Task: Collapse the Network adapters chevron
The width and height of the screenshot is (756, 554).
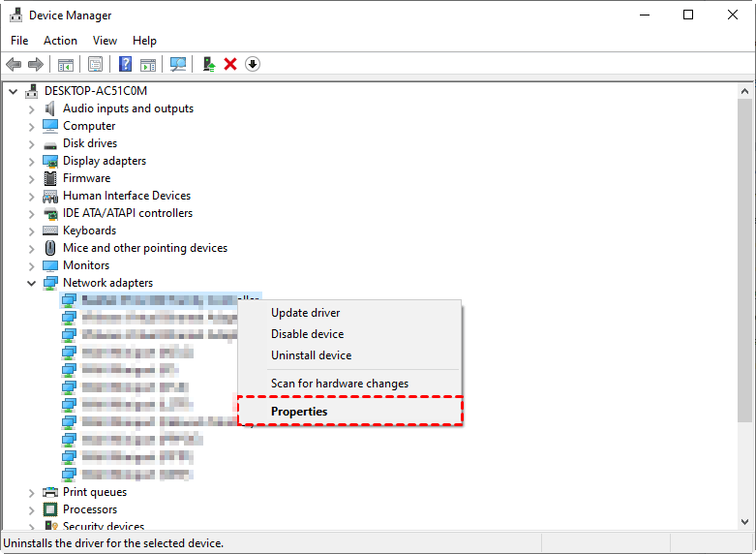Action: tap(31, 283)
